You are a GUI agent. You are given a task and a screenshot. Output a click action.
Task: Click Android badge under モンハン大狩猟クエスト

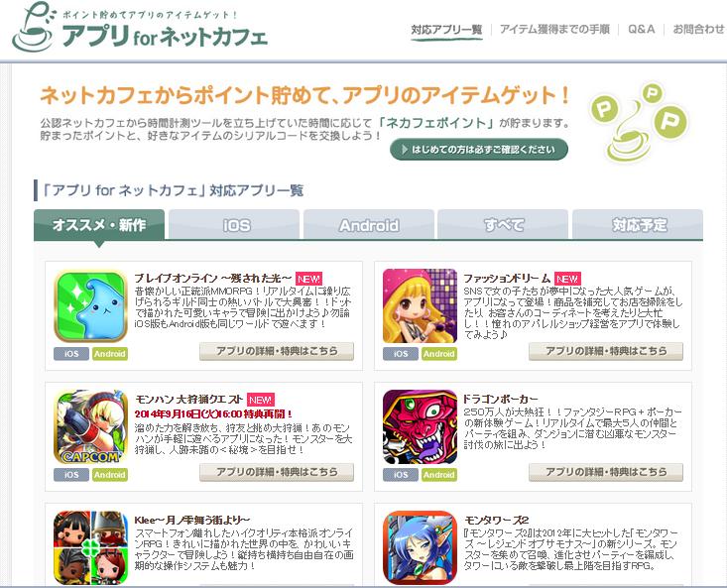tap(110, 475)
